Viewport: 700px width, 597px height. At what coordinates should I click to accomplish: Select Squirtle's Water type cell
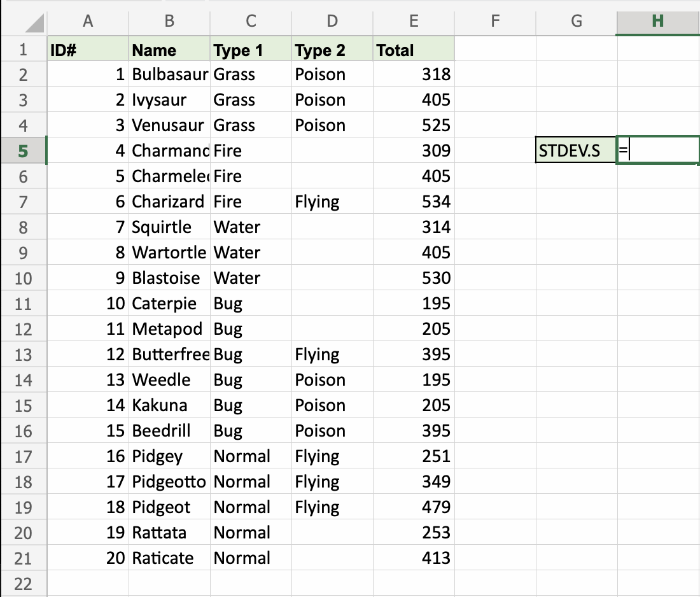point(251,227)
